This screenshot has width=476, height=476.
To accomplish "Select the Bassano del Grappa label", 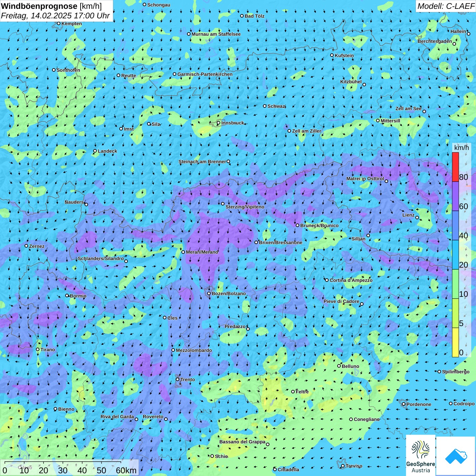I will tap(242, 442).
